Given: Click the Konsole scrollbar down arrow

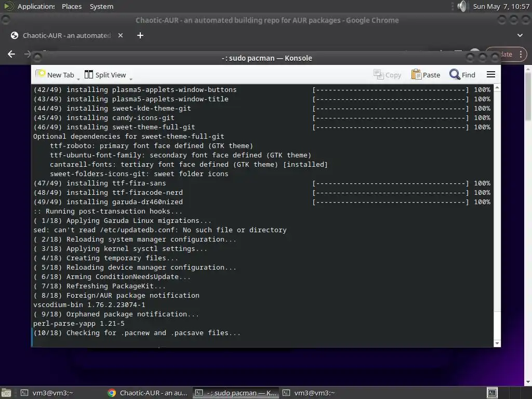Looking at the screenshot, I should tap(497, 343).
